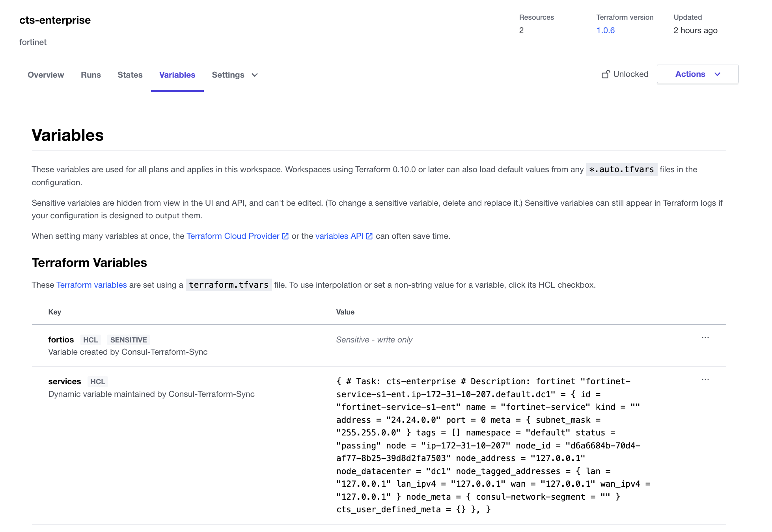Go to the States tab
The width and height of the screenshot is (772, 532).
[130, 75]
